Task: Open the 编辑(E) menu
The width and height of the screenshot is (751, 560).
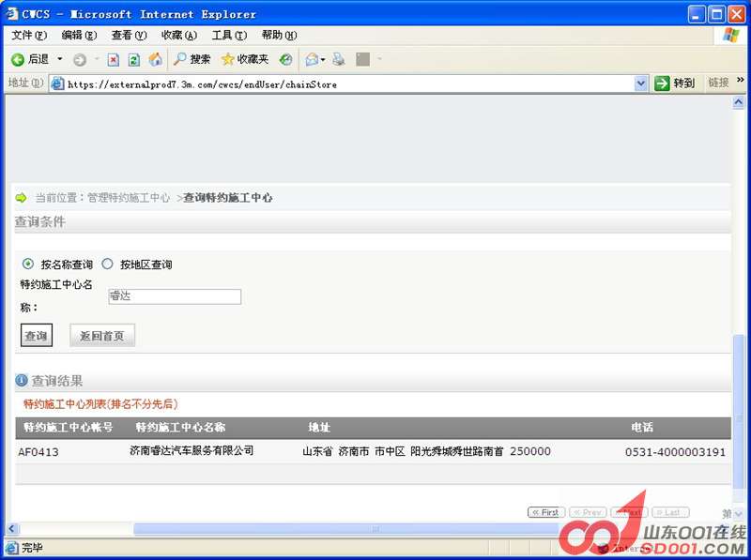Action: tap(79, 35)
